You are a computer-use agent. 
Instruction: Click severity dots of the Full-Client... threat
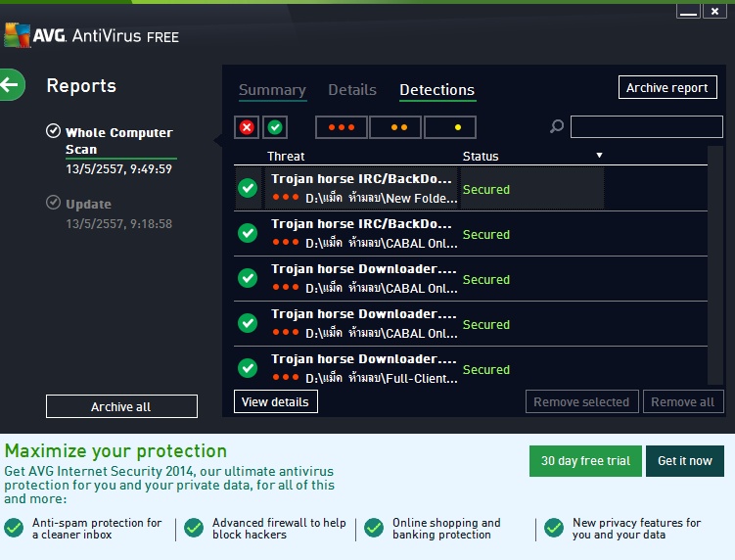pyautogui.click(x=286, y=377)
